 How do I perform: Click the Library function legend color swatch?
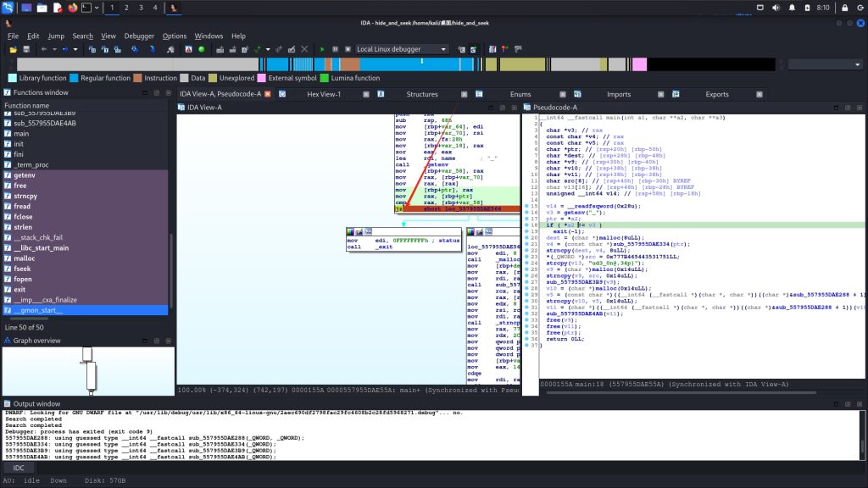pos(12,78)
